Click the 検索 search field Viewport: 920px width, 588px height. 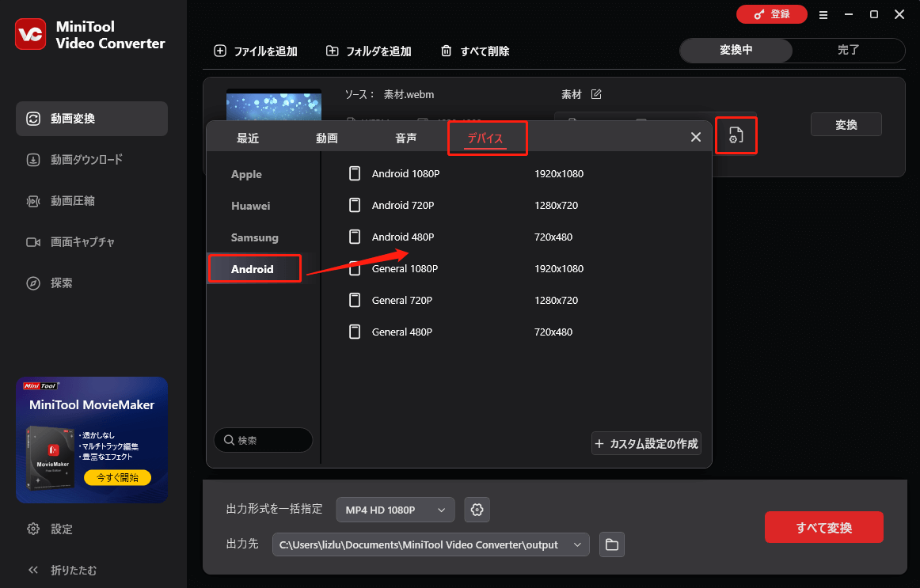pos(263,440)
